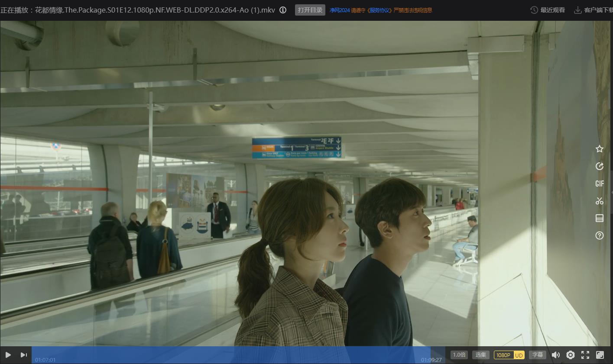Select the scissors clip tool
The width and height of the screenshot is (613, 364).
600,201
